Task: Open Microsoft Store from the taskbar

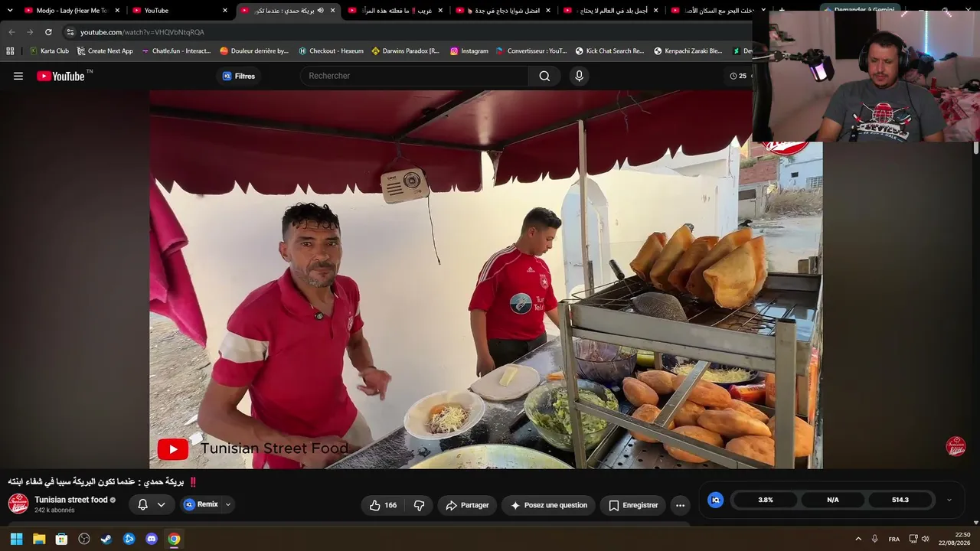Action: [61, 539]
